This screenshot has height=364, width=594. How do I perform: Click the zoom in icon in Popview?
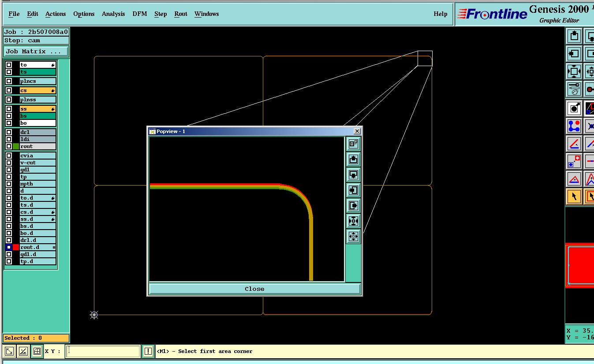pyautogui.click(x=353, y=221)
